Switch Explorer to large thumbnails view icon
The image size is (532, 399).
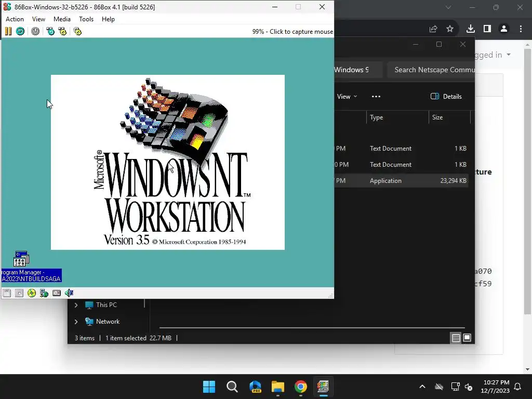coord(467,338)
